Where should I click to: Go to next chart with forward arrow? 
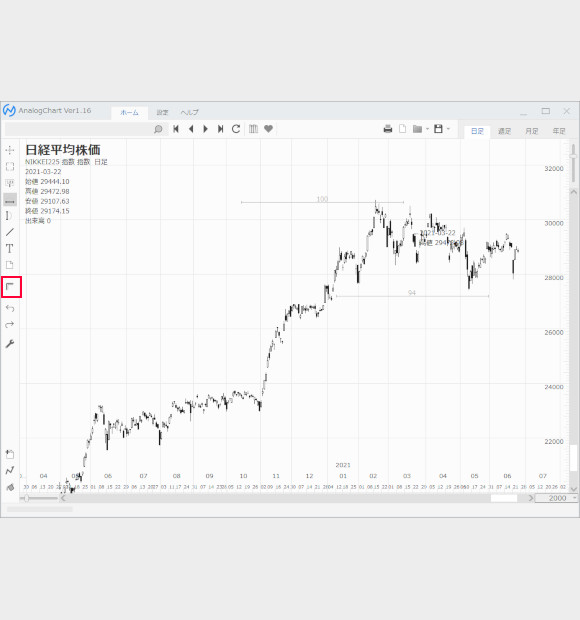point(206,129)
